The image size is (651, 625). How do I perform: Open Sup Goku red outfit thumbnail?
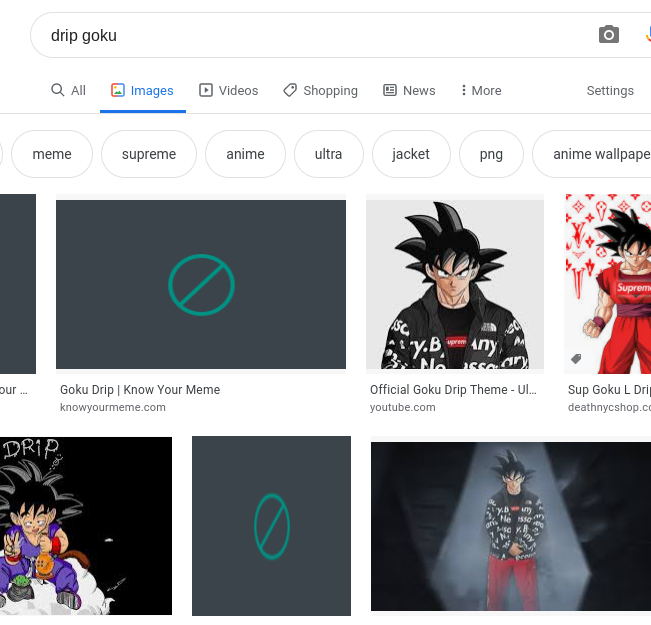(608, 284)
